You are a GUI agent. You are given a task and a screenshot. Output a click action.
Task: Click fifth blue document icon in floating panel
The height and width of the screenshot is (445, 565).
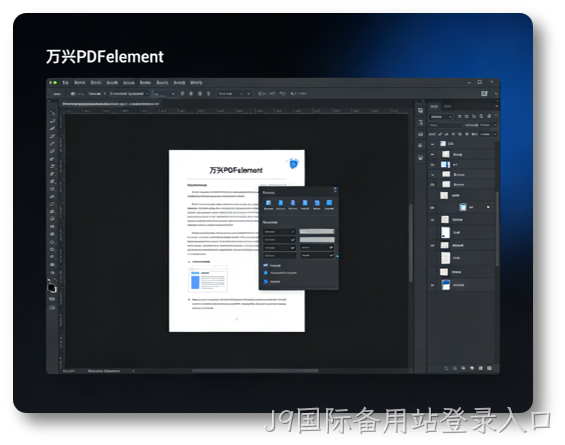pos(317,203)
